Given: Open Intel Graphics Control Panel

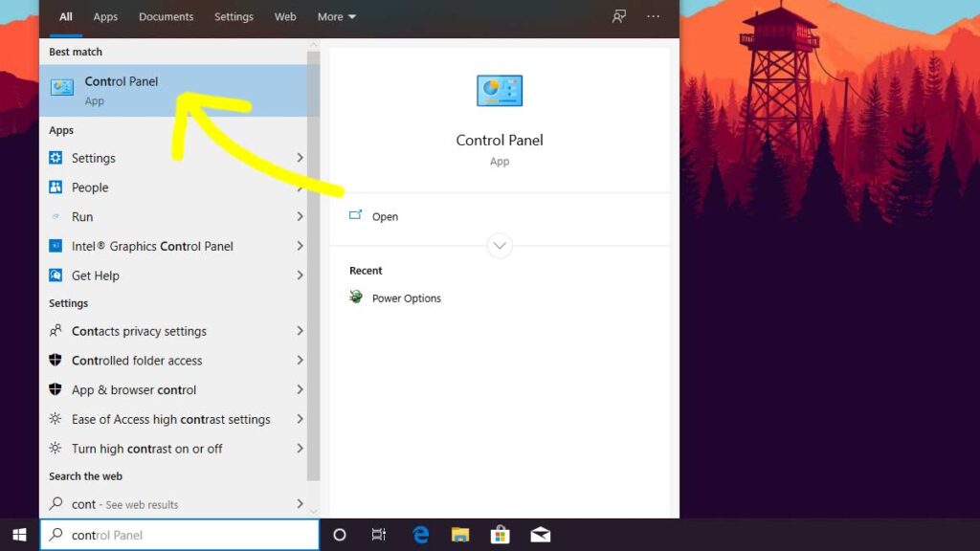Looking at the screenshot, I should tap(153, 246).
